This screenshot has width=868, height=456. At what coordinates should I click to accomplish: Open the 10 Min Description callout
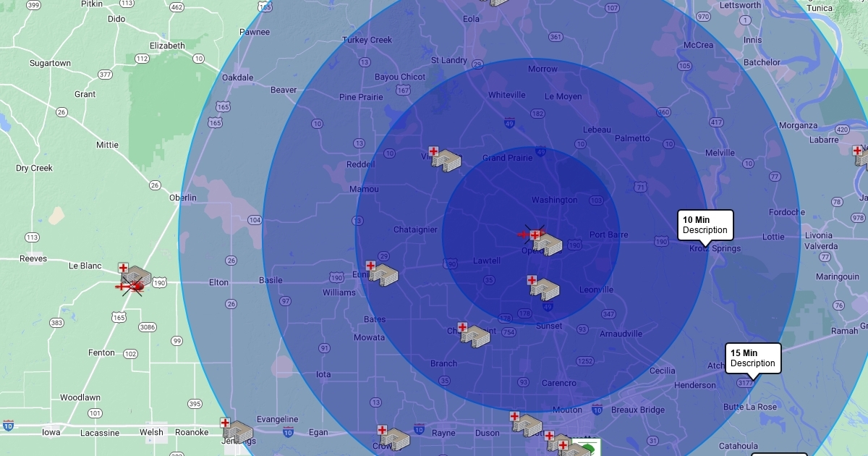[x=705, y=225]
